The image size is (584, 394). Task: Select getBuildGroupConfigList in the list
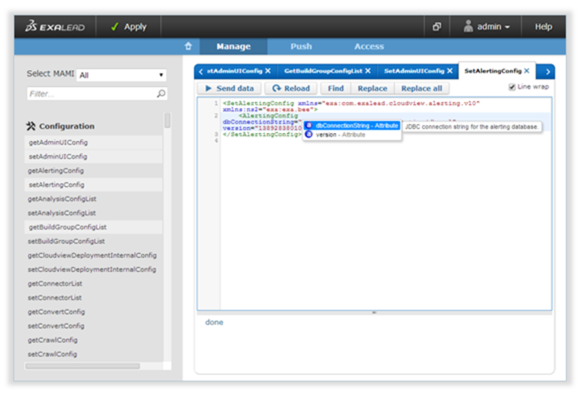[x=93, y=227]
